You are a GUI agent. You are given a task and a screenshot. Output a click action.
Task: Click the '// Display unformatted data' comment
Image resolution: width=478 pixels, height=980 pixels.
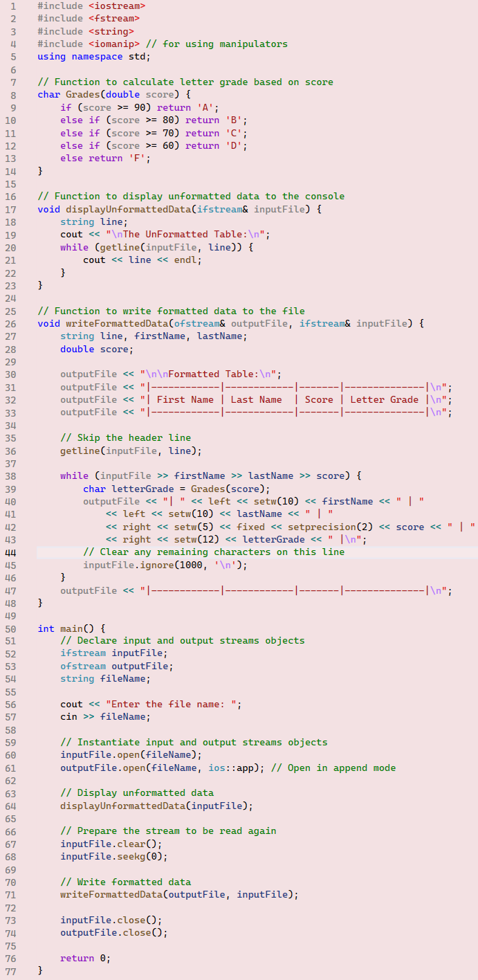[x=137, y=793]
